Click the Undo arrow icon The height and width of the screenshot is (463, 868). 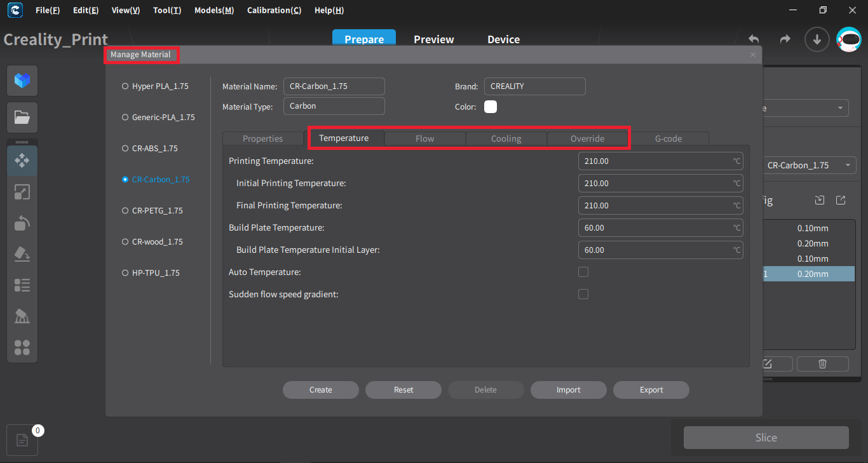(754, 39)
